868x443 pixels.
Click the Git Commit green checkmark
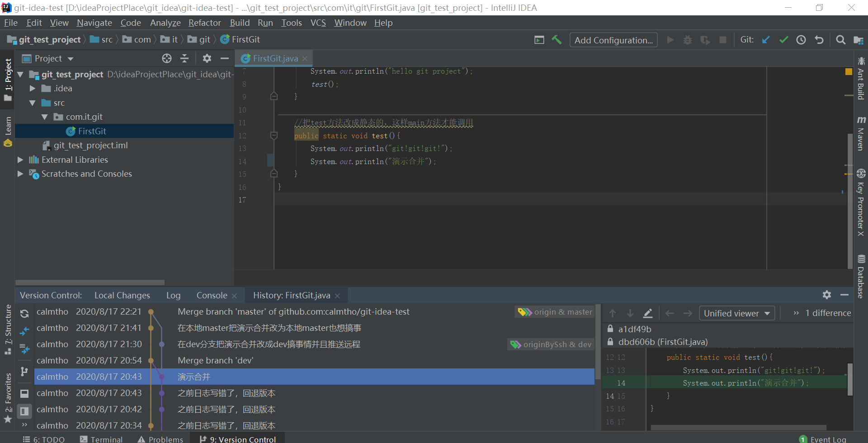coord(783,40)
